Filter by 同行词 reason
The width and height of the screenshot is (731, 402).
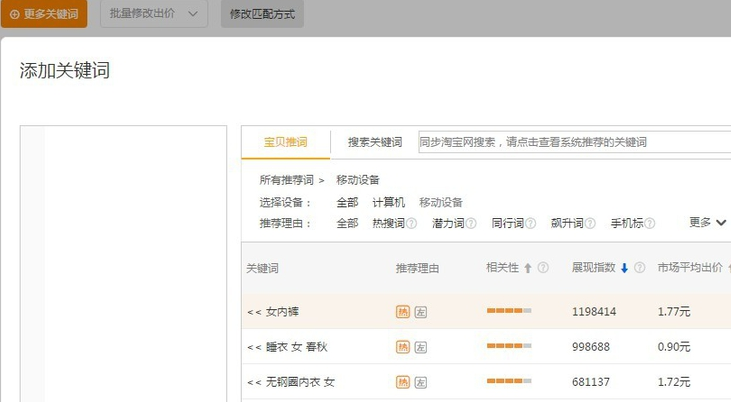[x=508, y=223]
